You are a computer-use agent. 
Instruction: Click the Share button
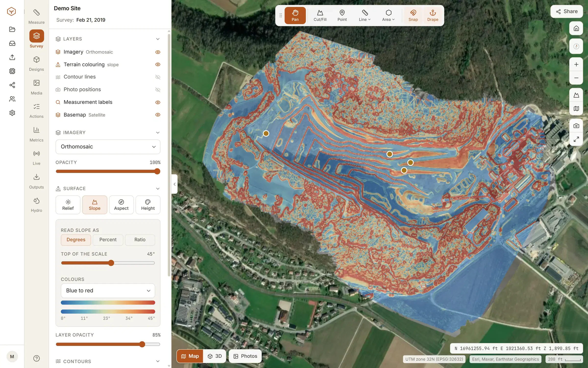[x=566, y=11]
